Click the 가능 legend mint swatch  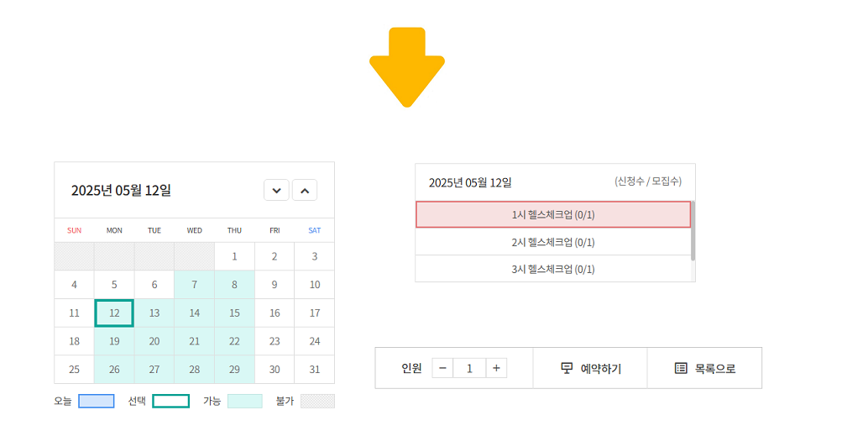tap(245, 402)
